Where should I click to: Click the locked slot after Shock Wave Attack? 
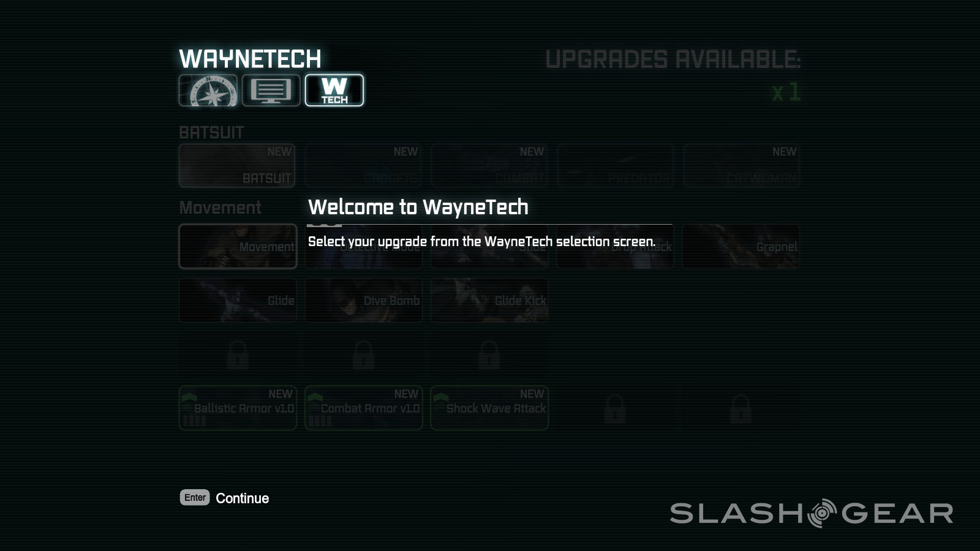615,408
